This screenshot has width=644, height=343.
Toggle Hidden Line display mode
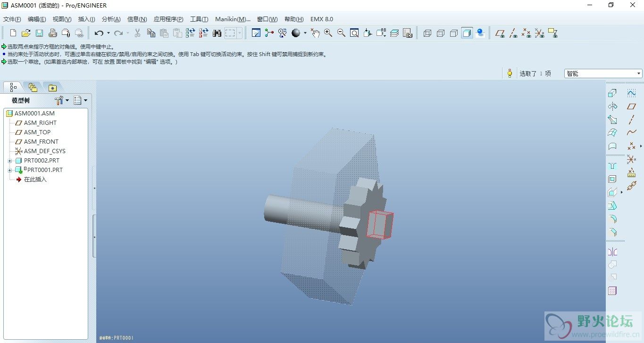coord(441,33)
